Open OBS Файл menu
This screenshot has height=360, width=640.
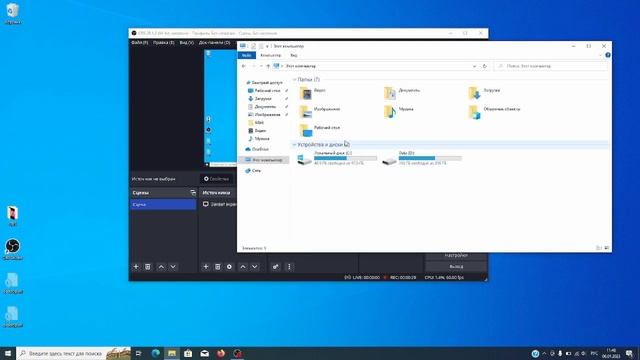click(140, 42)
